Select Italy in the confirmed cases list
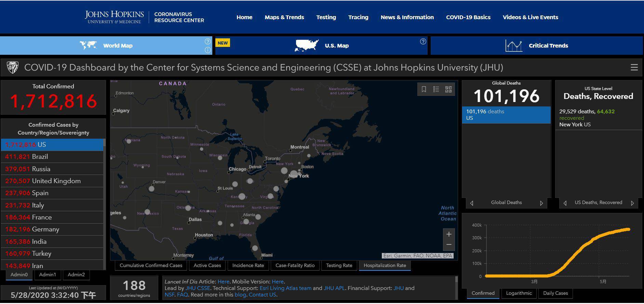644x304 pixels. 52,205
